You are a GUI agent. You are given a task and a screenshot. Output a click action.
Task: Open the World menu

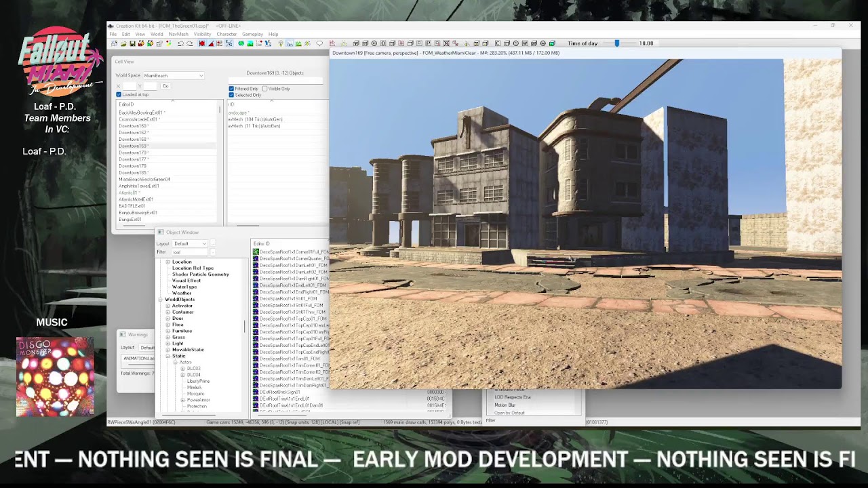tap(157, 34)
